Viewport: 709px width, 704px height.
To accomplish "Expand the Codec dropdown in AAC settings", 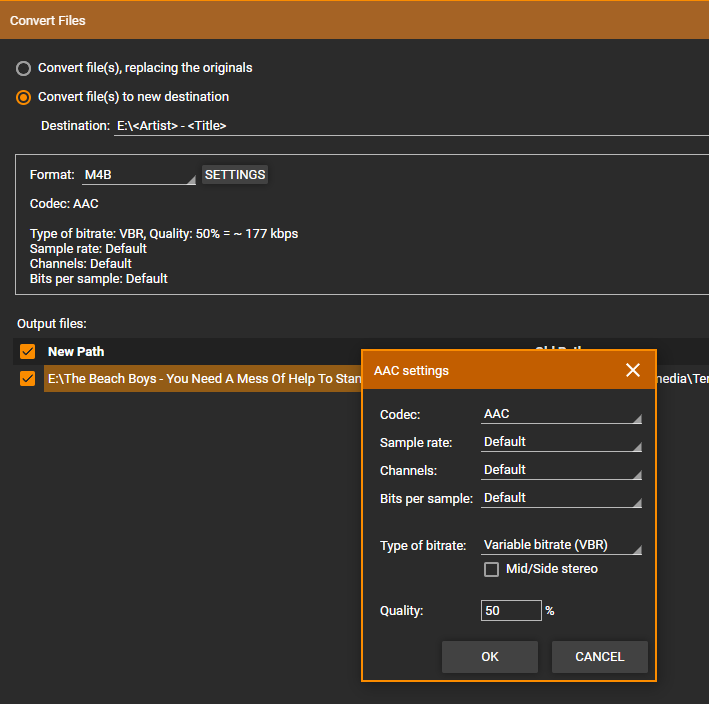I will pos(561,414).
